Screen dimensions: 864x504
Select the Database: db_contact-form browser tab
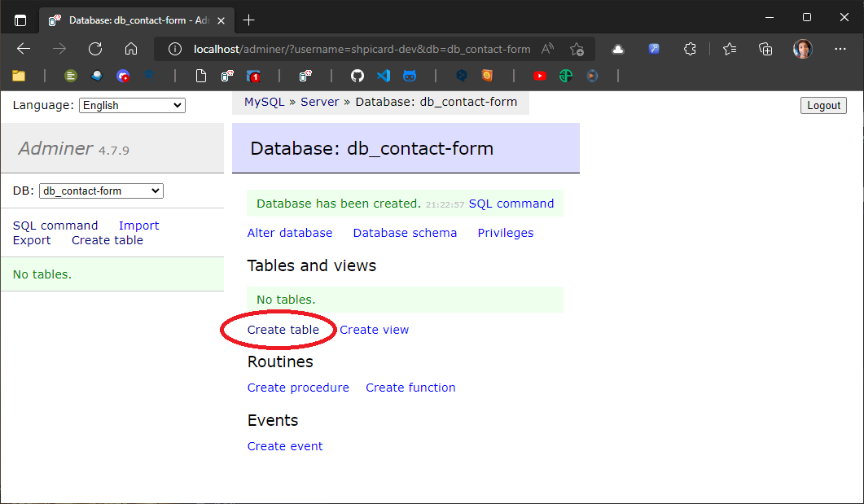click(x=135, y=20)
